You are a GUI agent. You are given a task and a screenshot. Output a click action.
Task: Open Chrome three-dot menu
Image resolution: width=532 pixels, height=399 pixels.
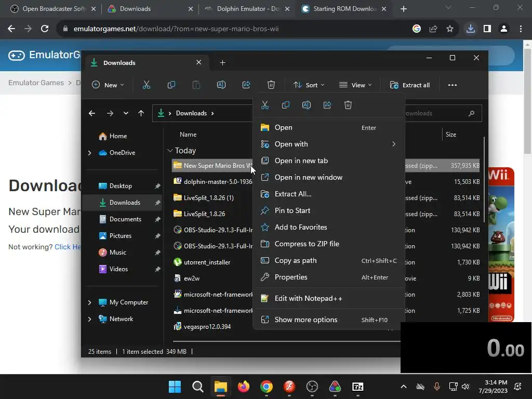point(521,29)
